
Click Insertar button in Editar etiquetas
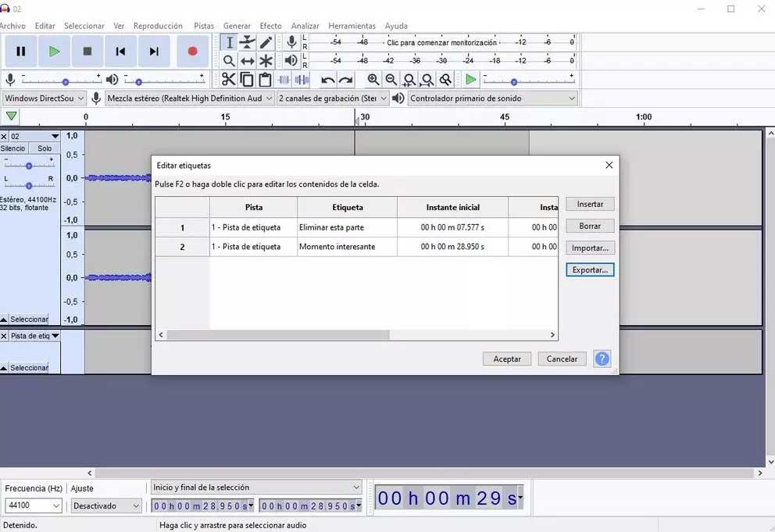click(590, 204)
